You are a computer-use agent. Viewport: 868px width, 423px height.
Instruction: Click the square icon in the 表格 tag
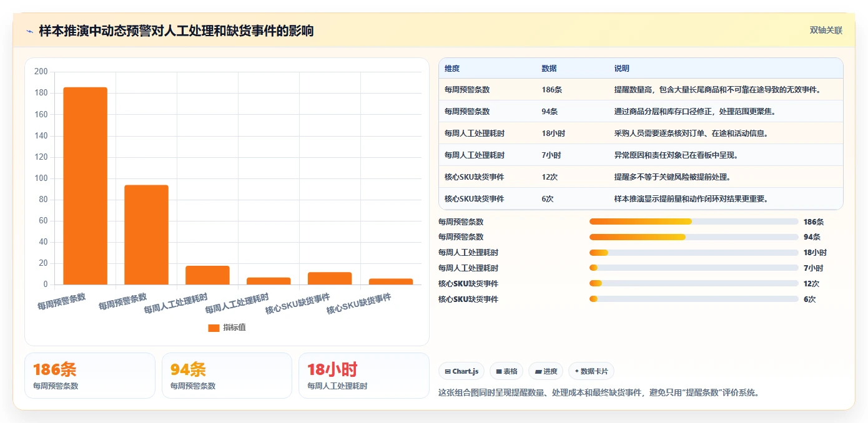499,371
